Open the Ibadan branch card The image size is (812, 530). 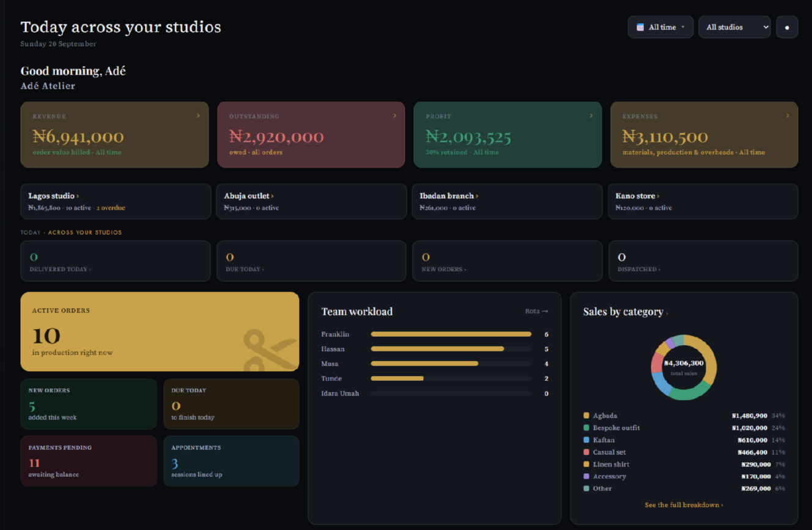(x=507, y=201)
